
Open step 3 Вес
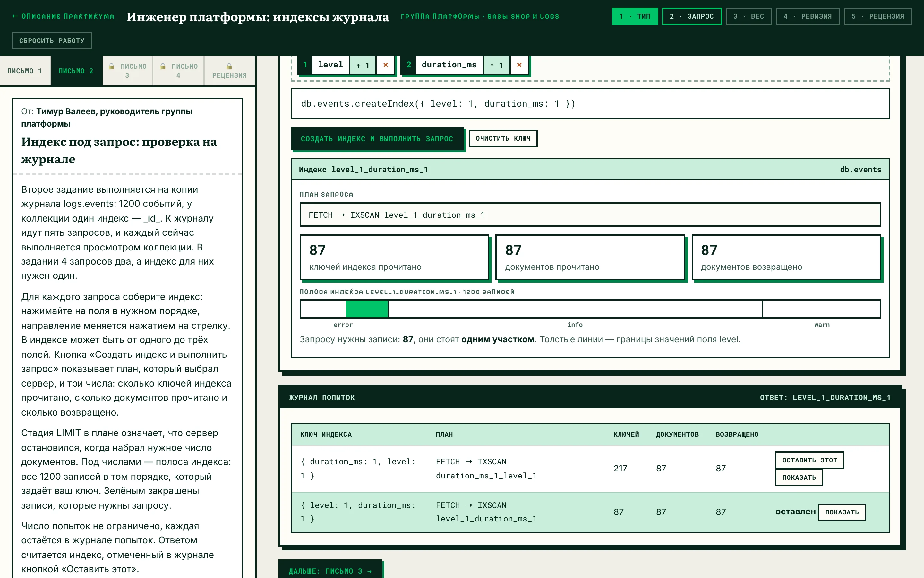pyautogui.click(x=749, y=16)
